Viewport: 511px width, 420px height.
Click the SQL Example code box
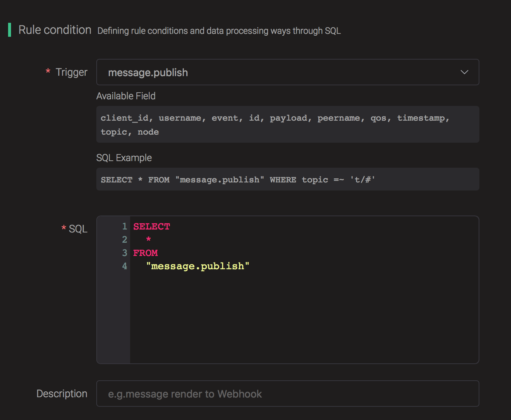[287, 179]
